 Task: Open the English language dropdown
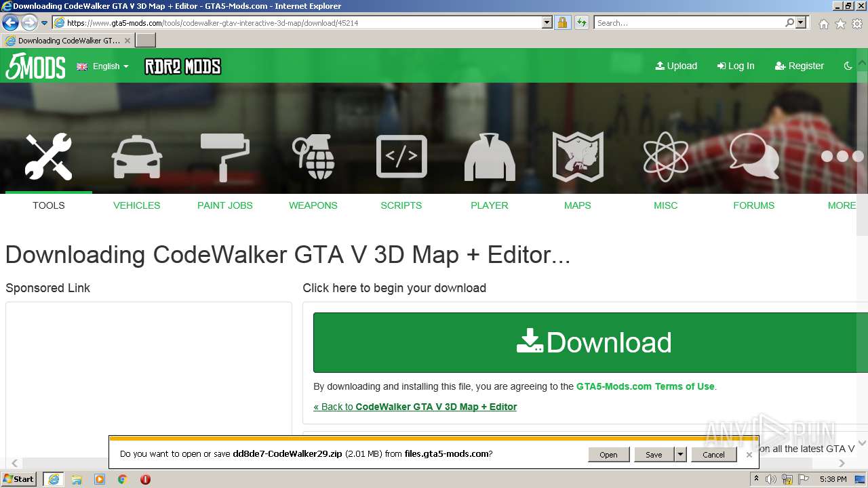102,66
